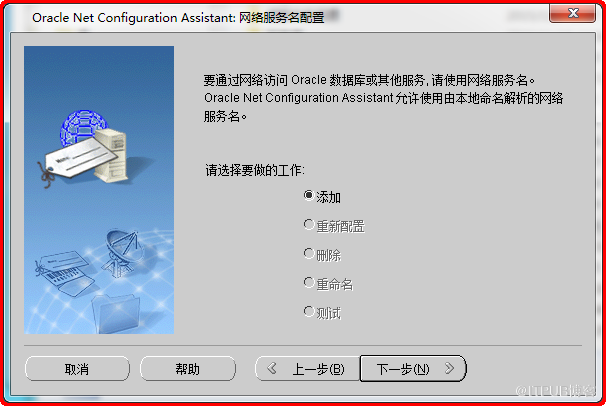Go back with 上一步(B) button

tap(308, 369)
